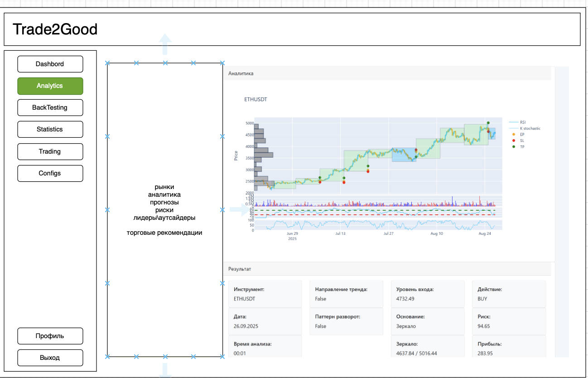The image size is (588, 378).
Task: Go to the BackTesting page
Action: pos(50,107)
